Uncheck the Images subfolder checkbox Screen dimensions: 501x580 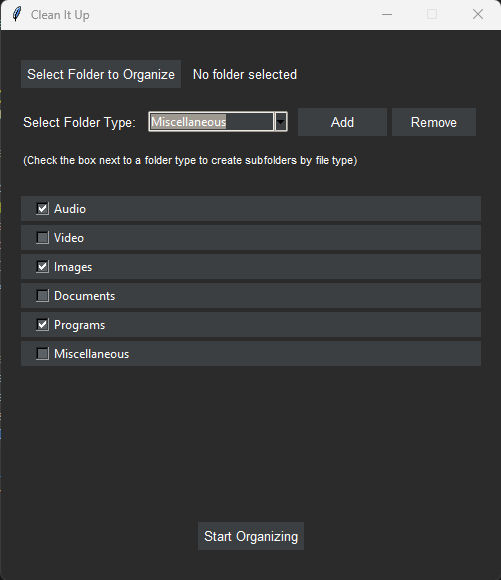43,267
